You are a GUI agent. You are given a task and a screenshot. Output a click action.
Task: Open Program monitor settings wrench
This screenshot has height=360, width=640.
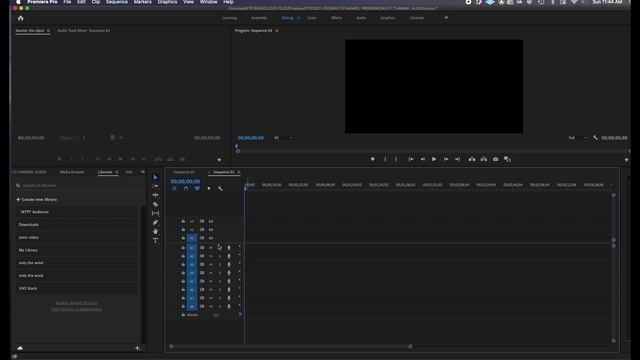pos(595,138)
